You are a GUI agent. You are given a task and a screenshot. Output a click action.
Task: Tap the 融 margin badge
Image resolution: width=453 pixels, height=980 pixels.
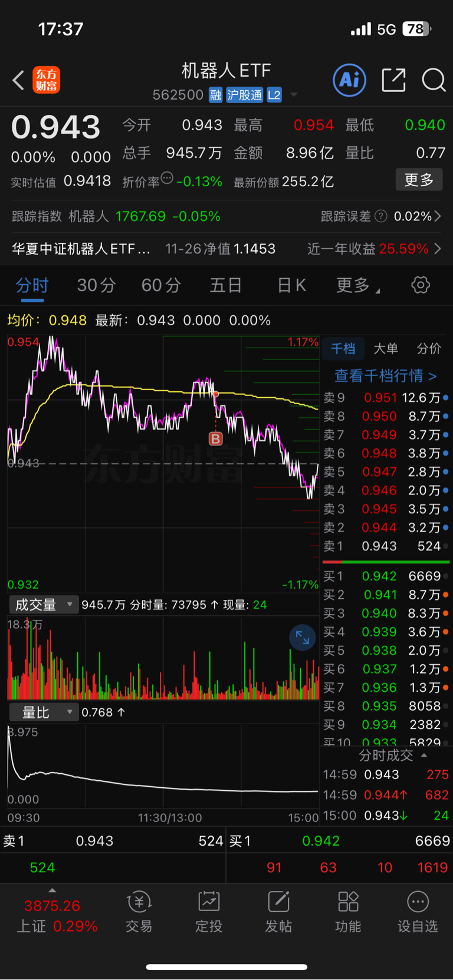coord(215,95)
